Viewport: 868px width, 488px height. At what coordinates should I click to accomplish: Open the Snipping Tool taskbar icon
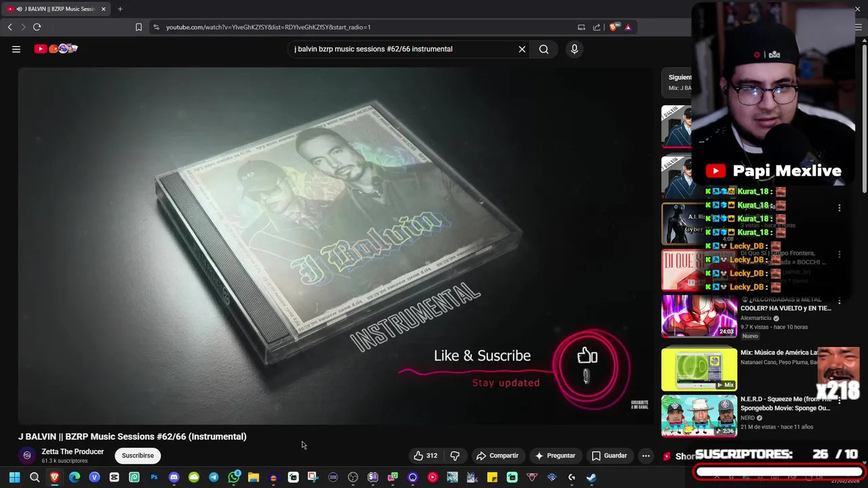tap(312, 477)
